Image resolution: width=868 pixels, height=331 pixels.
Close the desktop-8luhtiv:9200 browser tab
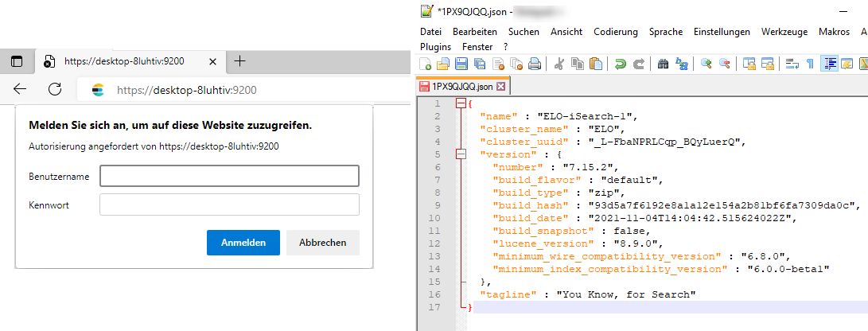212,61
